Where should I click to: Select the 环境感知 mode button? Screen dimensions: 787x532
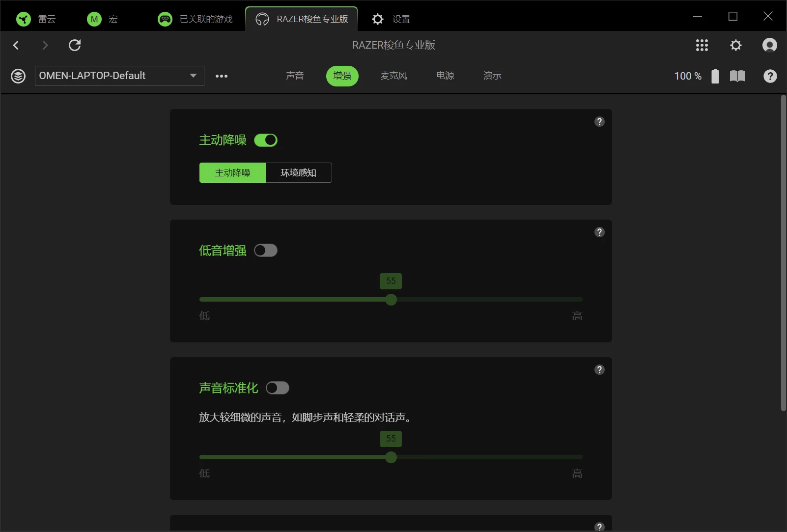(299, 173)
